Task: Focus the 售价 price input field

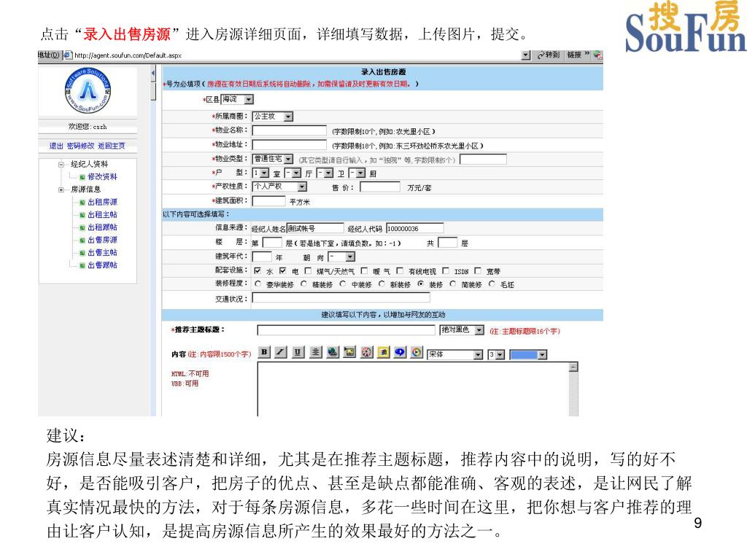Action: point(379,187)
